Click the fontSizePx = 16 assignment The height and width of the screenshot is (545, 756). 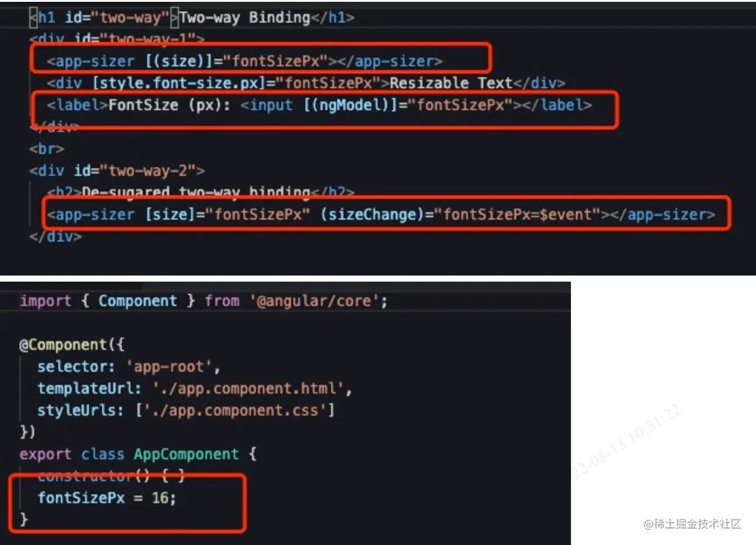tap(107, 498)
